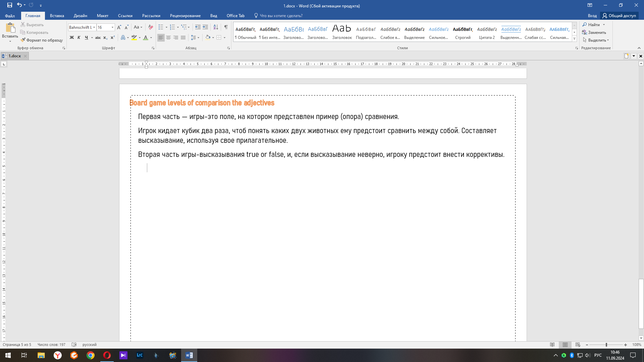
Task: Switch to the Макет tab
Action: [103, 16]
